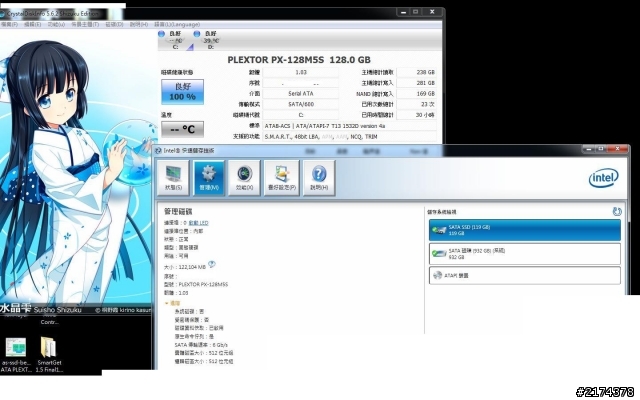Click the 23 次 power-on count value

click(416, 104)
